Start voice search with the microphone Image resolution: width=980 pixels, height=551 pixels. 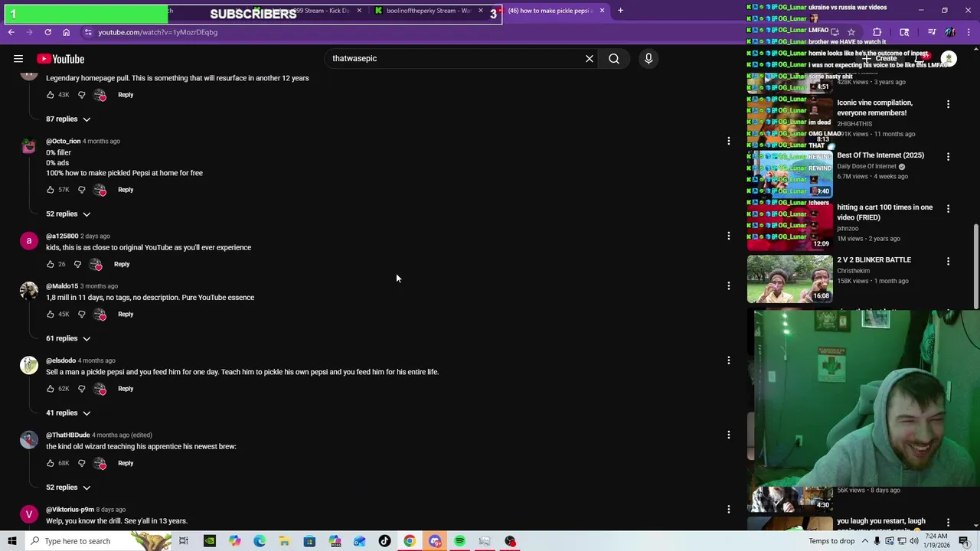[x=648, y=58]
